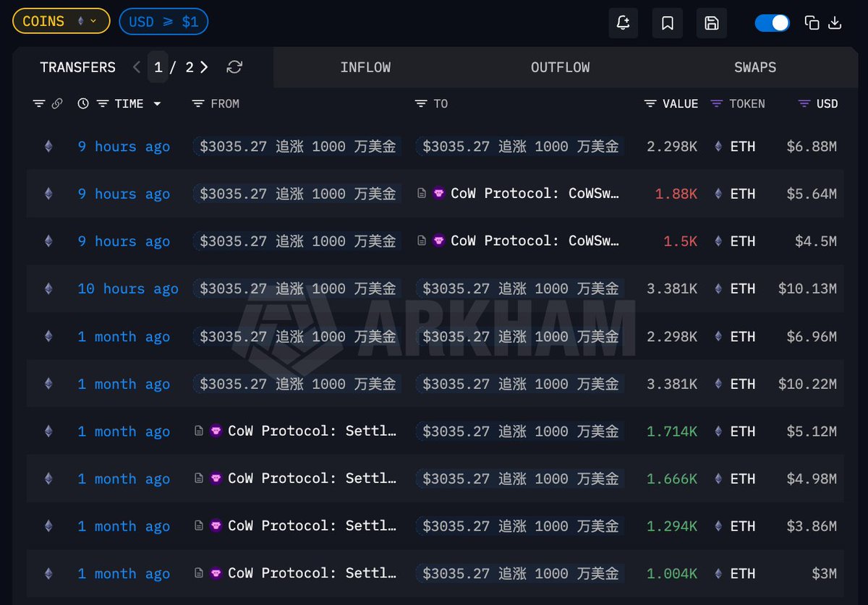Click the bookmark icon
This screenshot has height=605, width=868.
point(668,23)
